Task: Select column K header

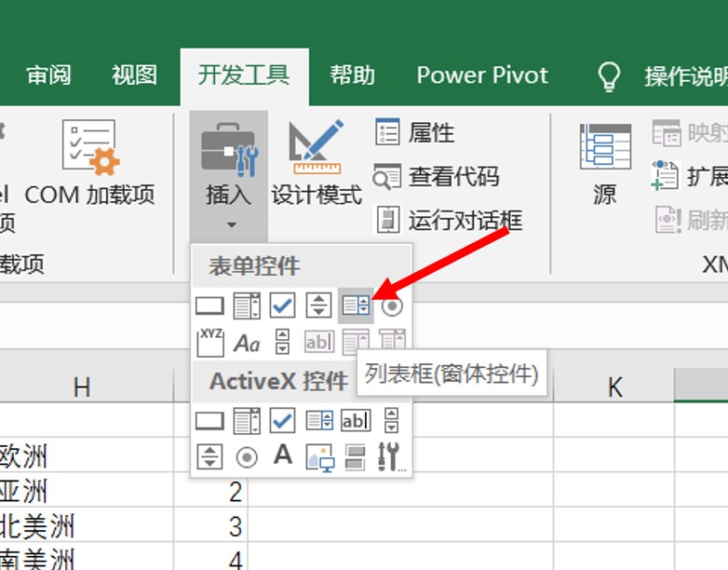Action: 613,387
